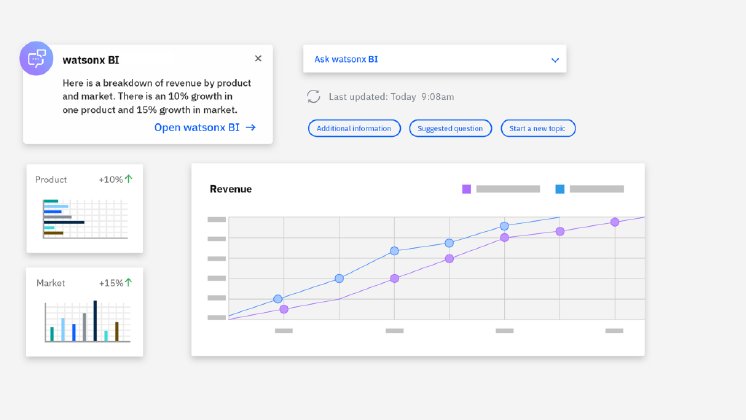Click the Revenue chart title

[x=231, y=189]
